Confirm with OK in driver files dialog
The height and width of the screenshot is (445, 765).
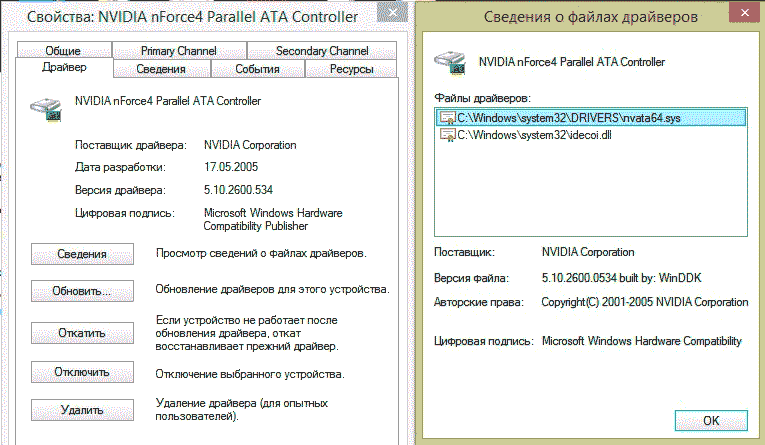[x=711, y=420]
